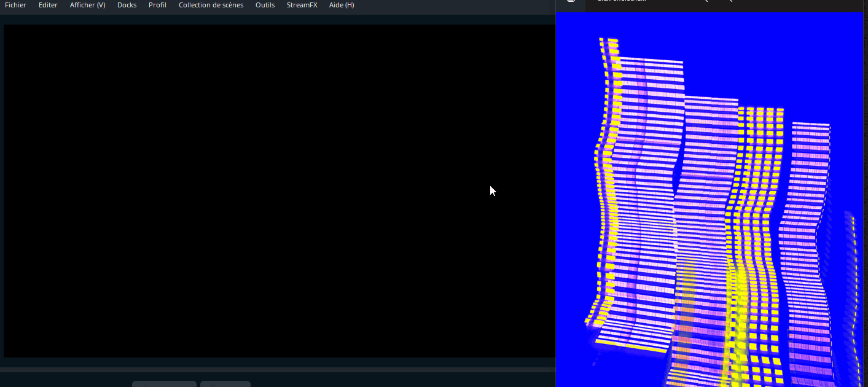Open the Afficher (V) menu
868x387 pixels.
coord(87,5)
